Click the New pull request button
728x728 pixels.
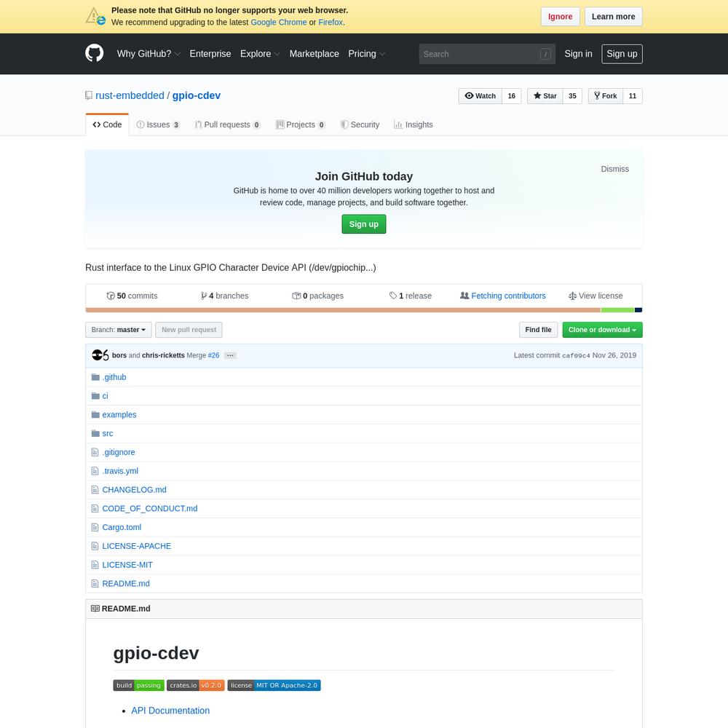[189, 330]
